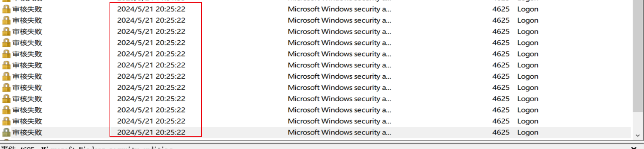Click the first visible row's Microsoft Windows security source
The height and width of the screenshot is (149, 644).
point(339,9)
